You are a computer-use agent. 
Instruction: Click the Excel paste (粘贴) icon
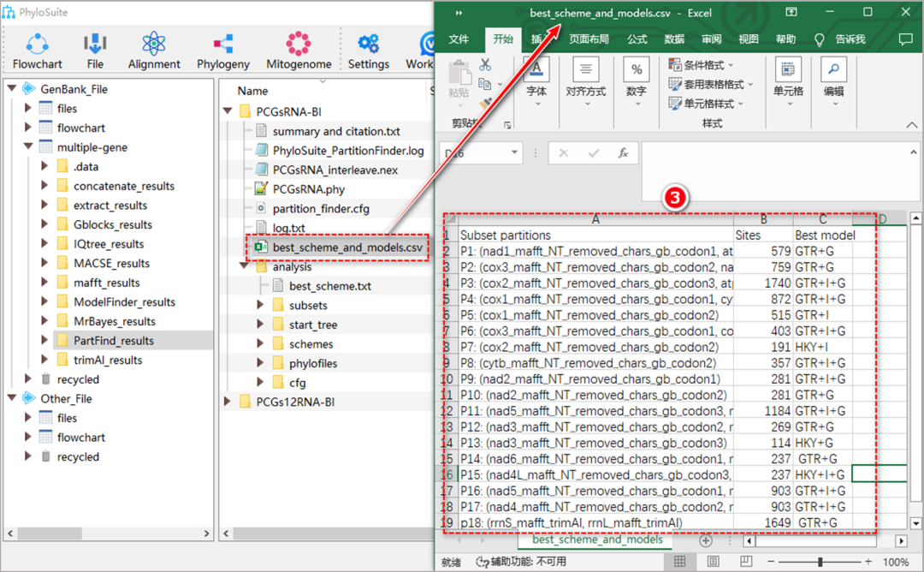(459, 74)
